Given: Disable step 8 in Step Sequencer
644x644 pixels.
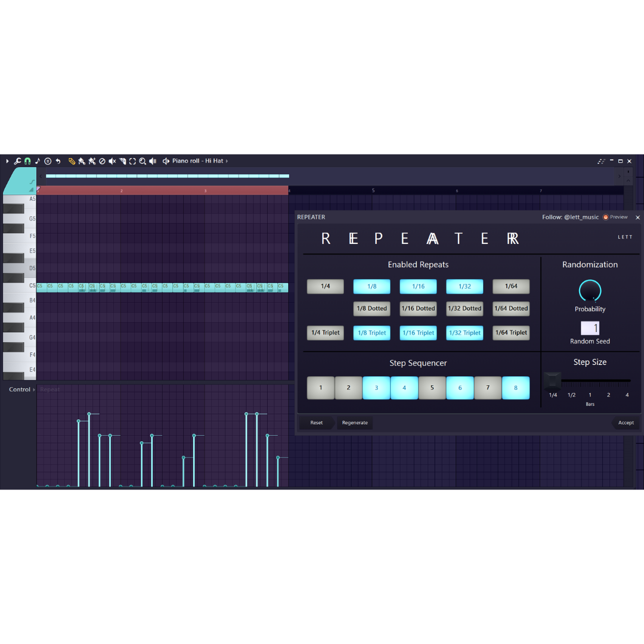Looking at the screenshot, I should tap(515, 388).
